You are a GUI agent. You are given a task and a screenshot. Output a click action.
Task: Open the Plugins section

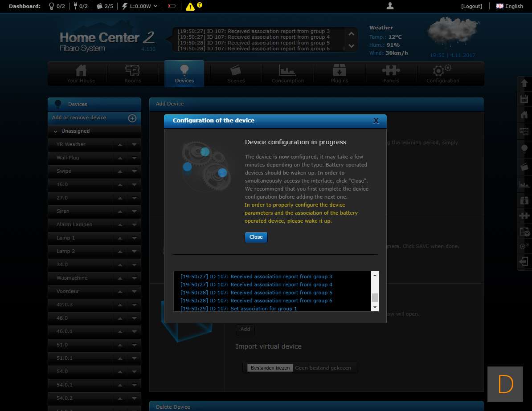tap(339, 73)
